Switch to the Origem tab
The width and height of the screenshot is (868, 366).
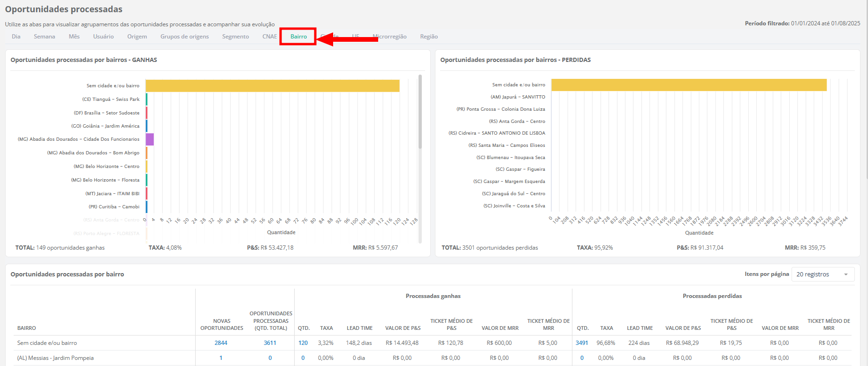click(137, 37)
